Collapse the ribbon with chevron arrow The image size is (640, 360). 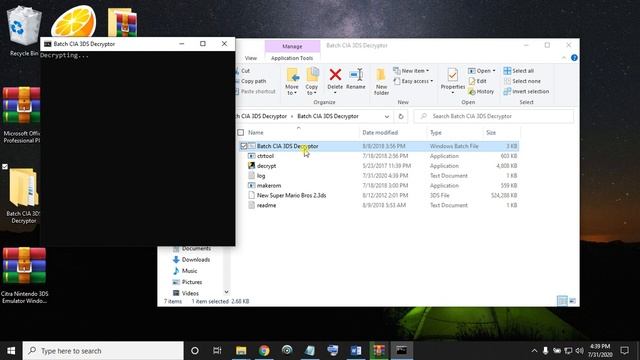[564, 58]
